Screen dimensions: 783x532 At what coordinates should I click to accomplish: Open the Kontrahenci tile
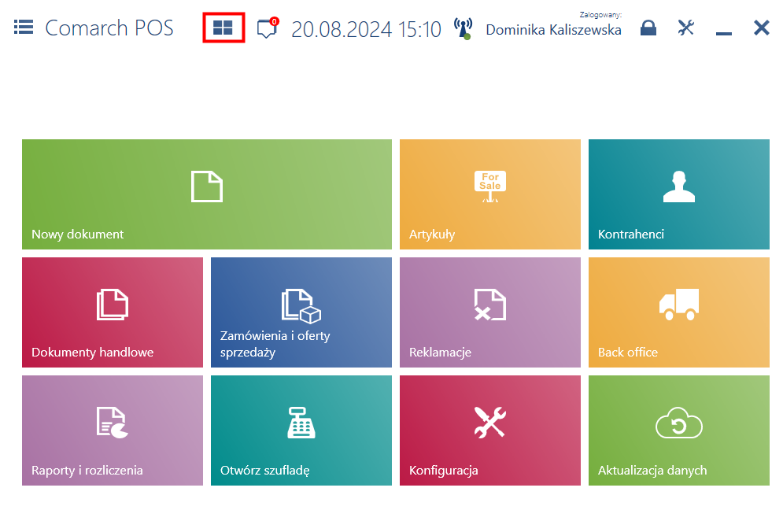[678, 194]
